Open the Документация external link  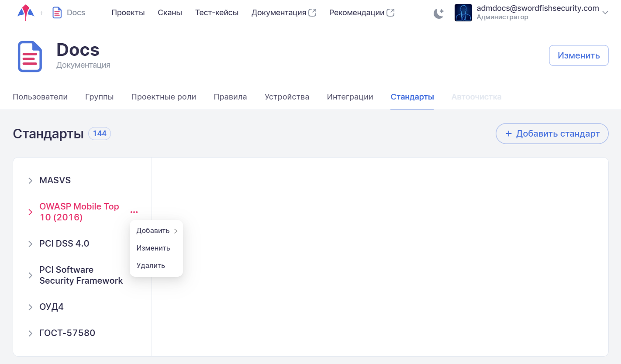[x=283, y=13]
